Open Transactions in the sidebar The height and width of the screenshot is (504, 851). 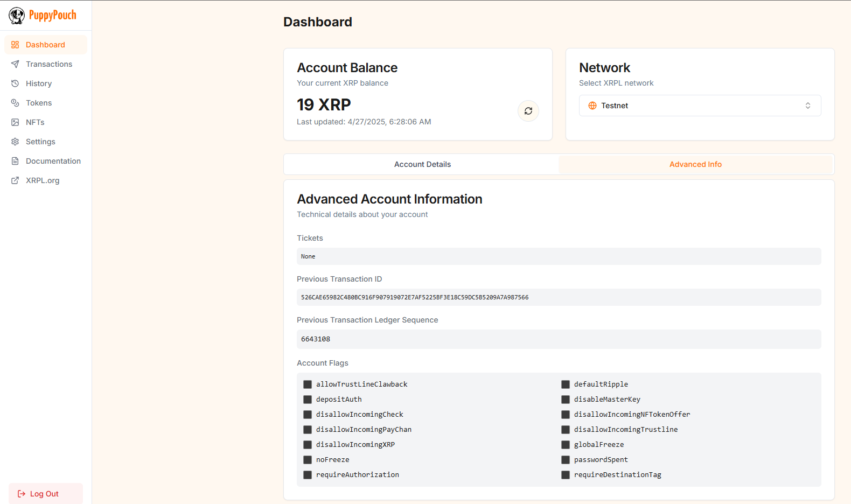[46, 64]
